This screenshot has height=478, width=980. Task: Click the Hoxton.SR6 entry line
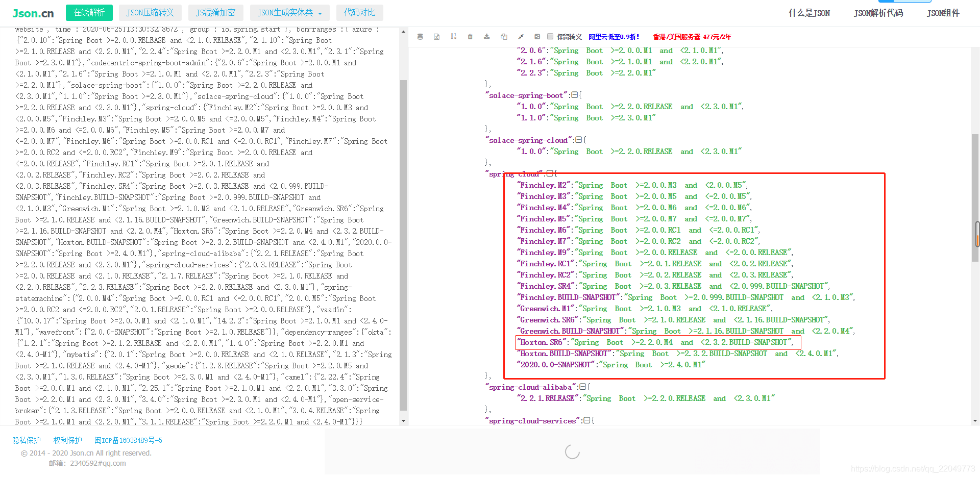tap(658, 342)
